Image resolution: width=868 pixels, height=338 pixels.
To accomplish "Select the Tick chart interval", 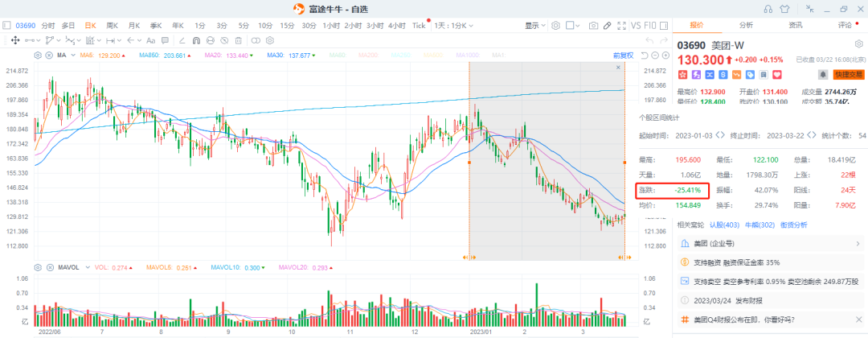I will pyautogui.click(x=419, y=26).
